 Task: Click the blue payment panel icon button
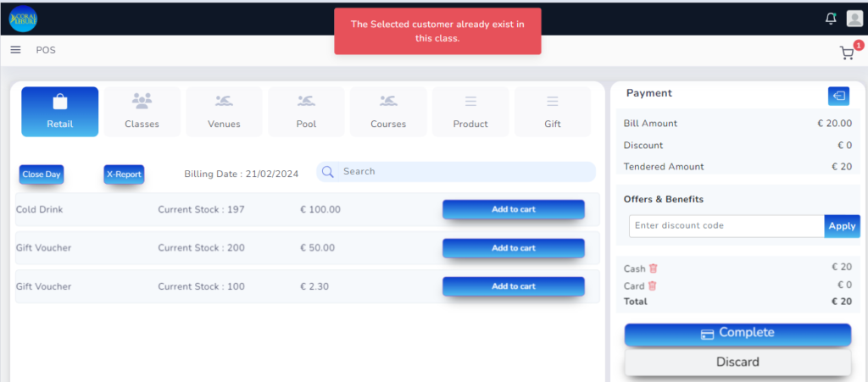click(x=838, y=97)
